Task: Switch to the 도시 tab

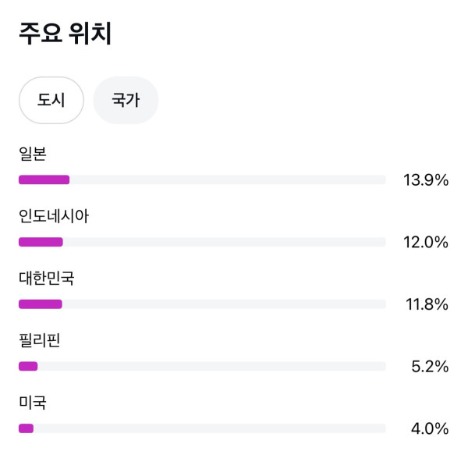Action: coord(51,100)
